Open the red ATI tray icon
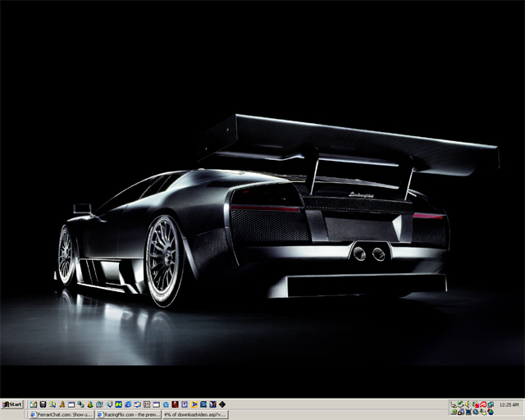 [x=483, y=404]
